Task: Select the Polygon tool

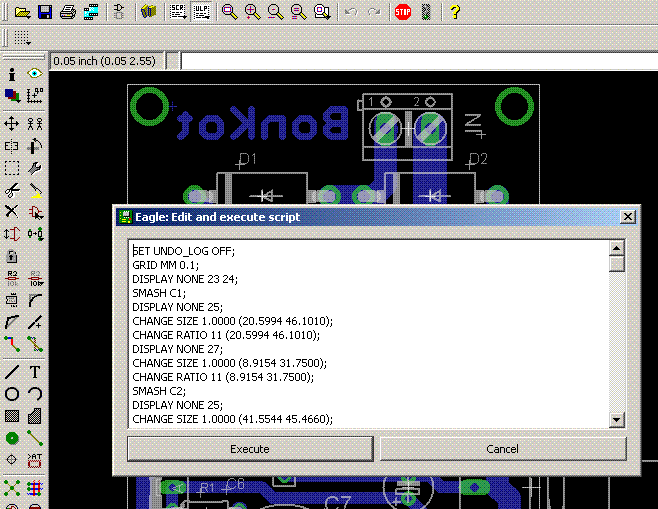Action: coord(35,416)
